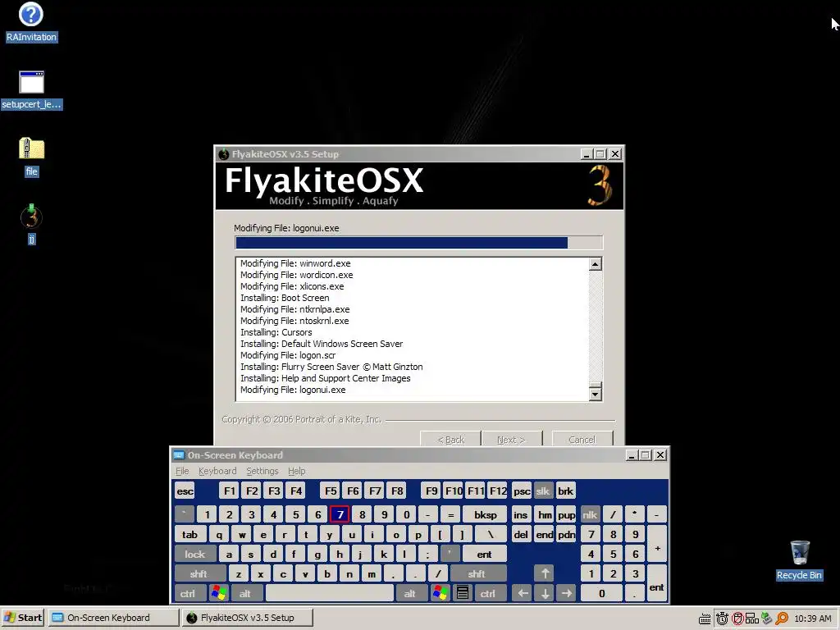840x630 pixels.
Task: Select log line 'Modifying File: ntoskrnl.exe'
Action: 294,321
